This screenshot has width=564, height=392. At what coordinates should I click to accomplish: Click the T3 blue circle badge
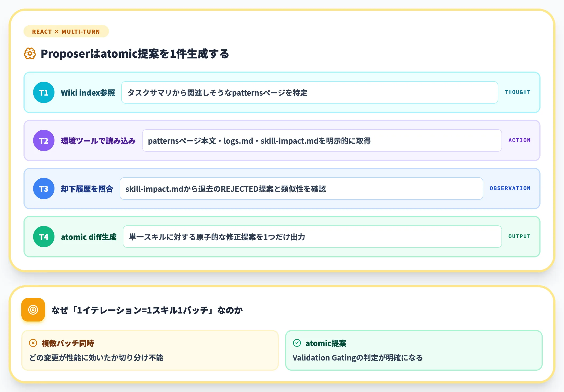[x=44, y=189]
